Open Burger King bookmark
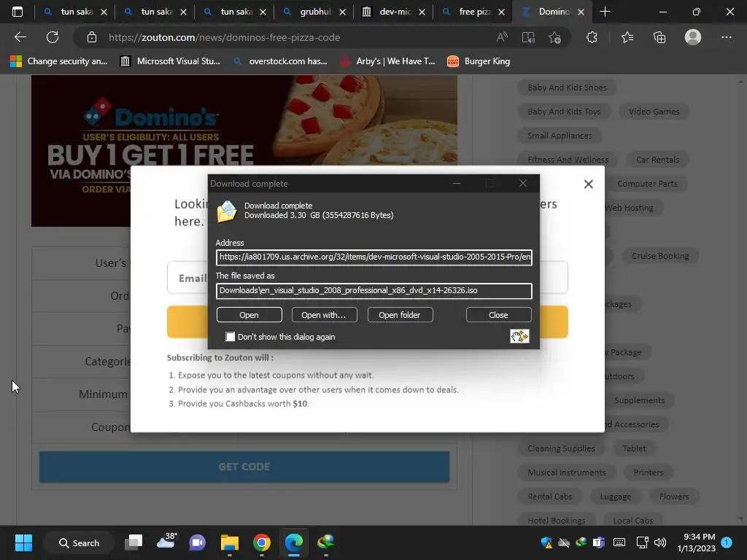Screen dimensions: 747x560 tap(479, 61)
